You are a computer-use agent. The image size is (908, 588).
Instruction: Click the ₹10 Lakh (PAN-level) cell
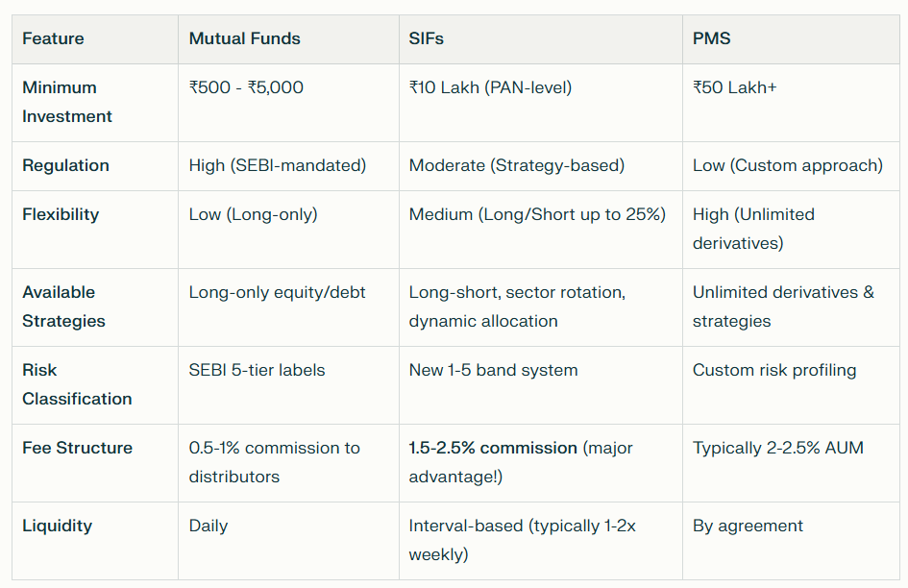coord(490,87)
